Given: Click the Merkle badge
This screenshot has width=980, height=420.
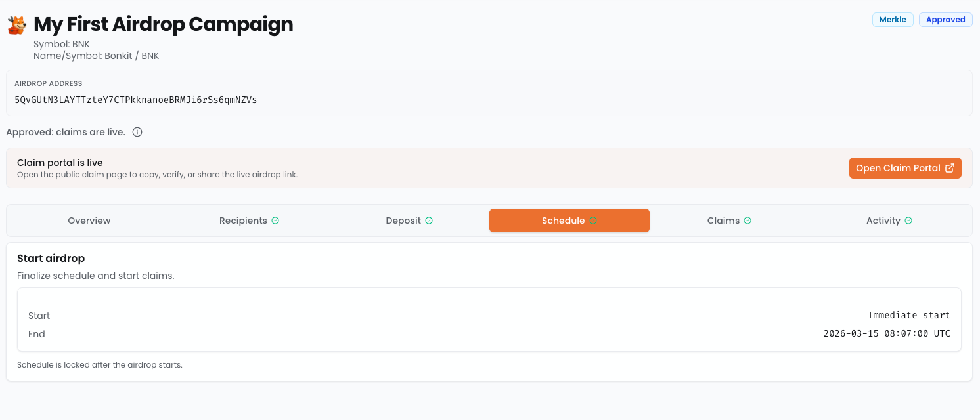Looking at the screenshot, I should pos(893,20).
